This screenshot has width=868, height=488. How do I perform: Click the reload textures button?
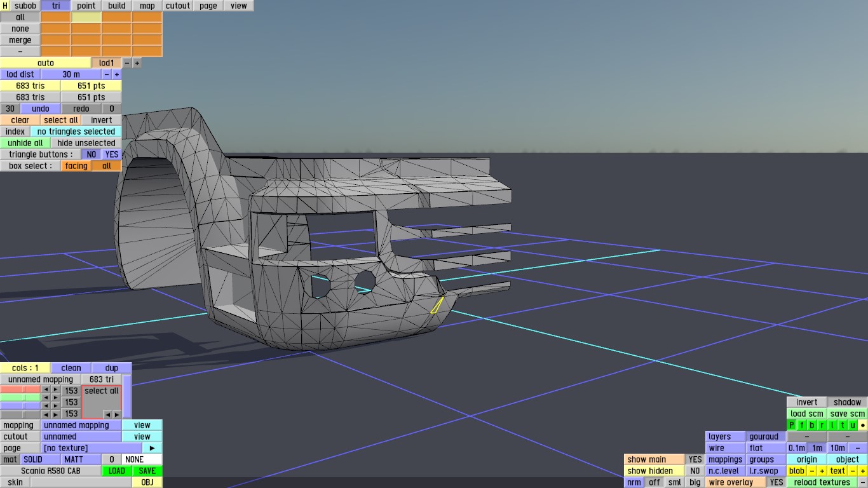[822, 482]
